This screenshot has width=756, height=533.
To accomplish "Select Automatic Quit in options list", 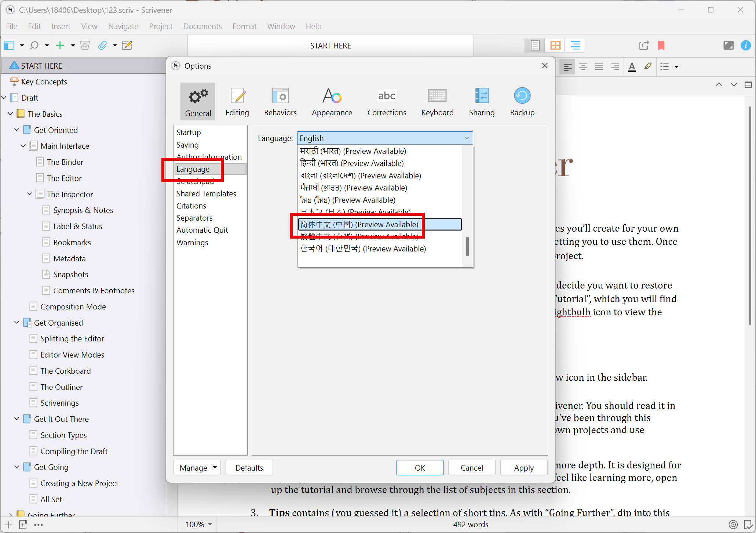I will (202, 230).
